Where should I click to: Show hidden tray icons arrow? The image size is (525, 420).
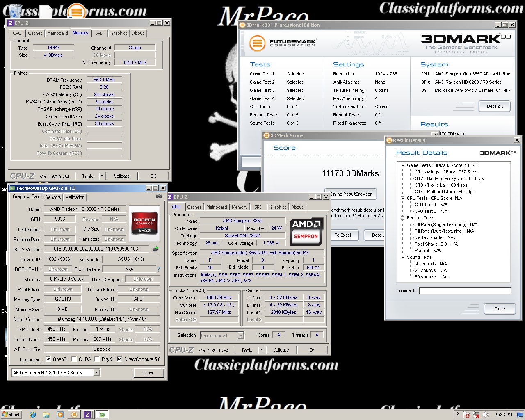[x=457, y=414]
